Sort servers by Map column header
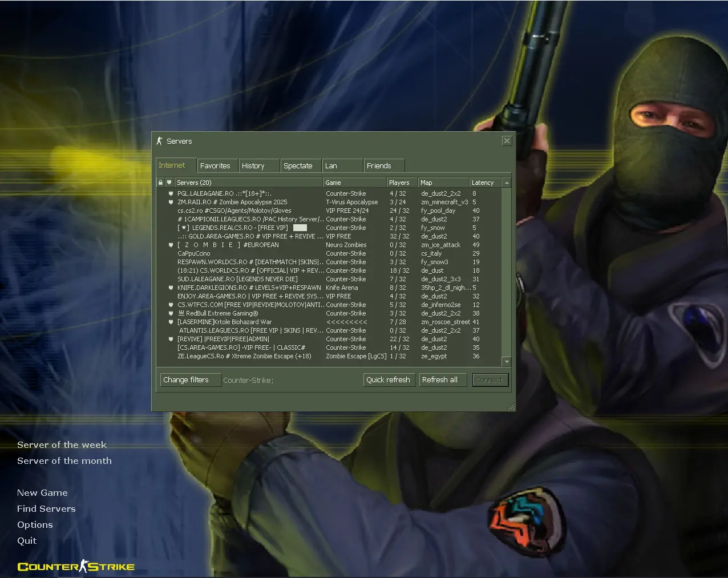Image resolution: width=728 pixels, height=578 pixels. 443,183
